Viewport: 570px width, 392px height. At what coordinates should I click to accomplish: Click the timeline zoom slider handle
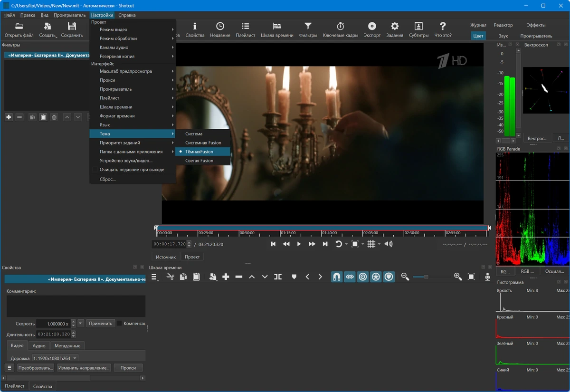tap(426, 277)
